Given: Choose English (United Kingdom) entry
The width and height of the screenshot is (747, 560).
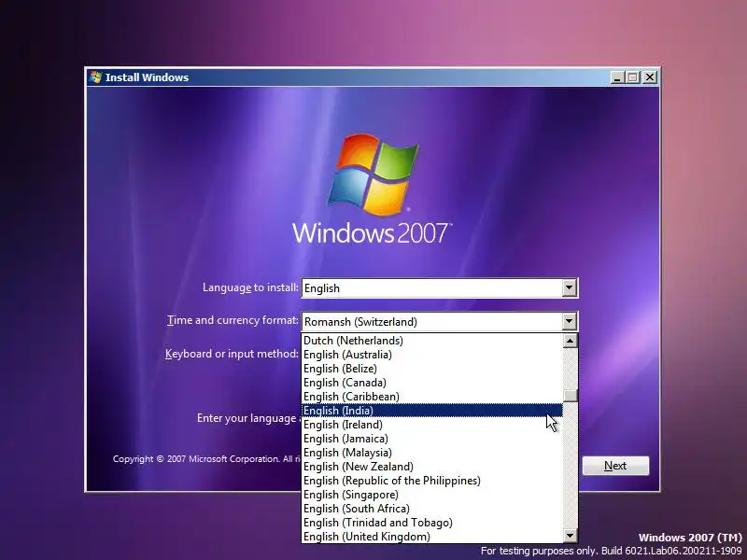Looking at the screenshot, I should [x=432, y=536].
